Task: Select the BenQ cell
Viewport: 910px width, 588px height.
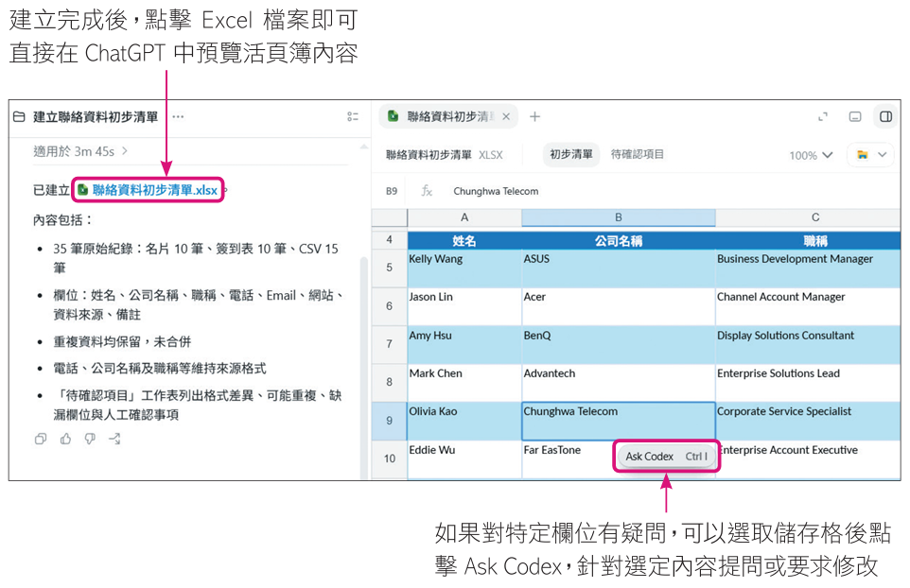Action: point(619,344)
